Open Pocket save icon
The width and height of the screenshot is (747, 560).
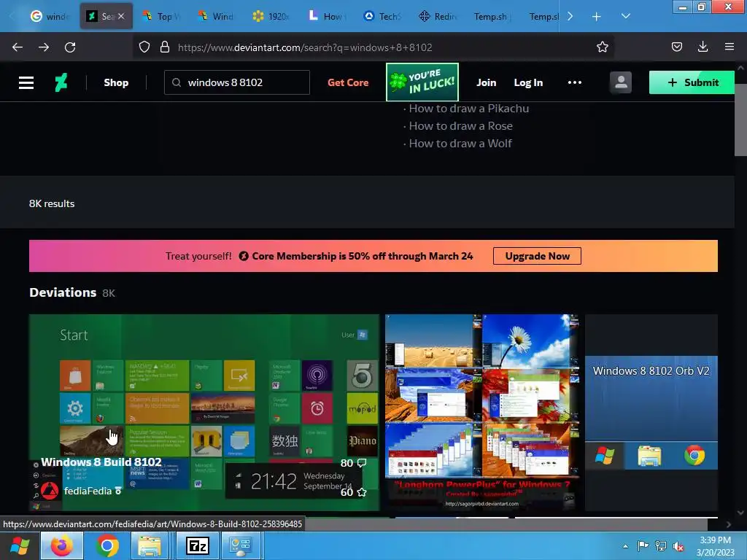click(x=676, y=47)
